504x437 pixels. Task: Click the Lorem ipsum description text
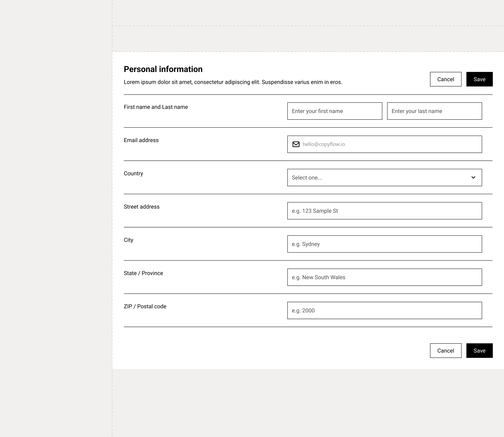click(x=233, y=82)
